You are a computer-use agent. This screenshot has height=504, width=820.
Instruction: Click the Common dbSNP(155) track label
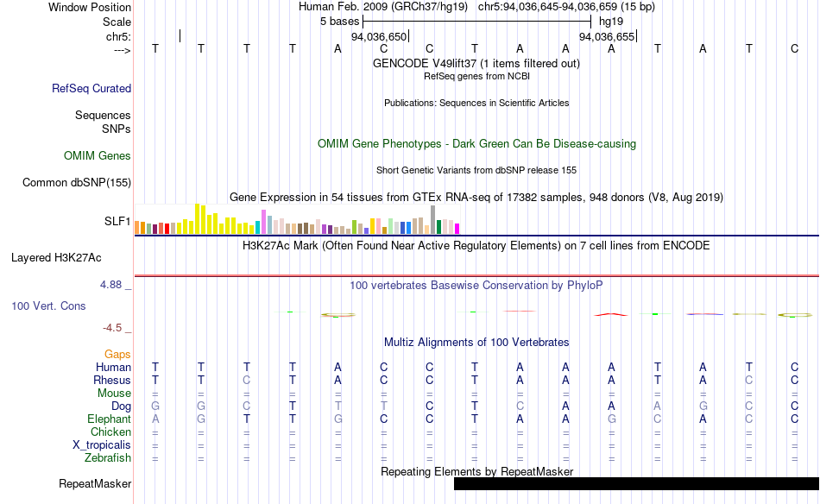77,182
